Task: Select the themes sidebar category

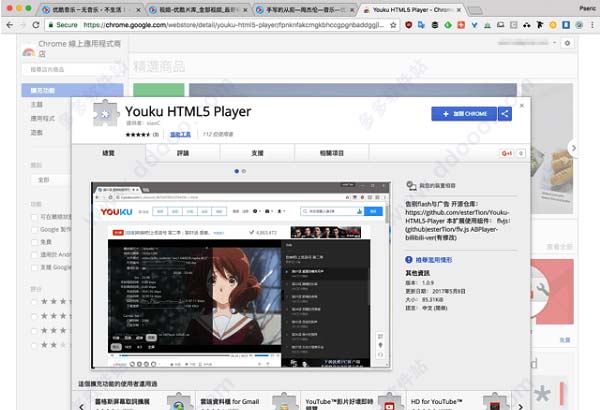Action: (x=36, y=104)
